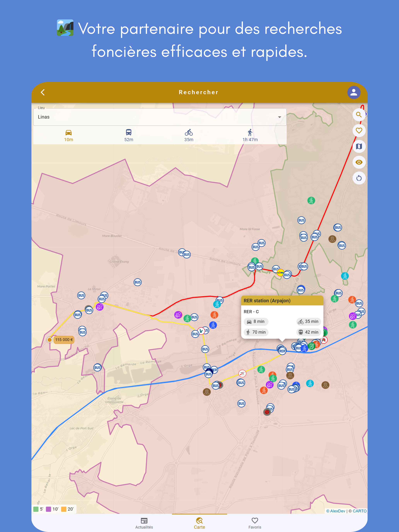Select the 8 min car time chip
Screen dimensions: 399x532
click(x=256, y=321)
